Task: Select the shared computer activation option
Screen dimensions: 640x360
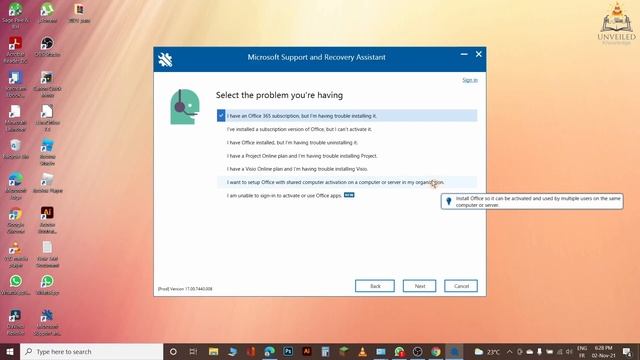Action: (347, 182)
